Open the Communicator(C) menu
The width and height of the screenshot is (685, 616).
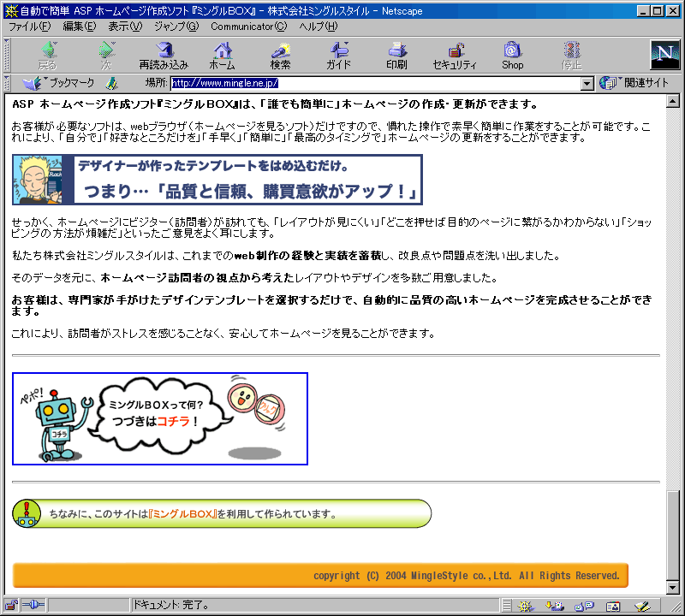click(x=249, y=27)
